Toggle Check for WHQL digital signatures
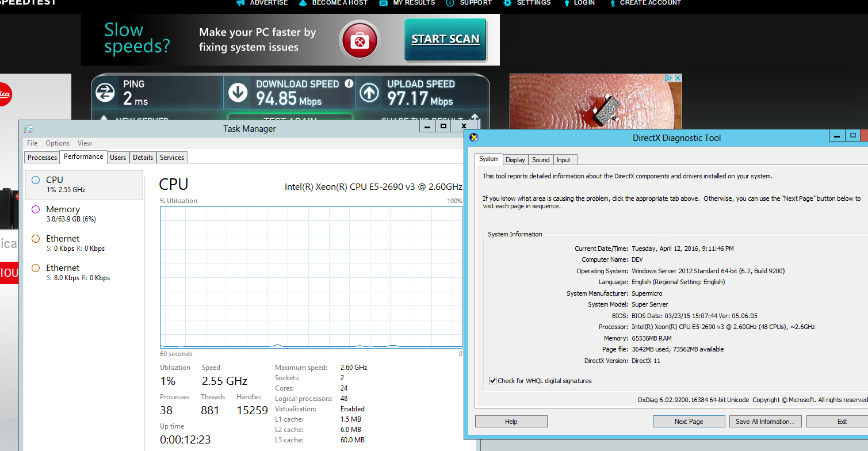The image size is (868, 451). pyautogui.click(x=492, y=381)
